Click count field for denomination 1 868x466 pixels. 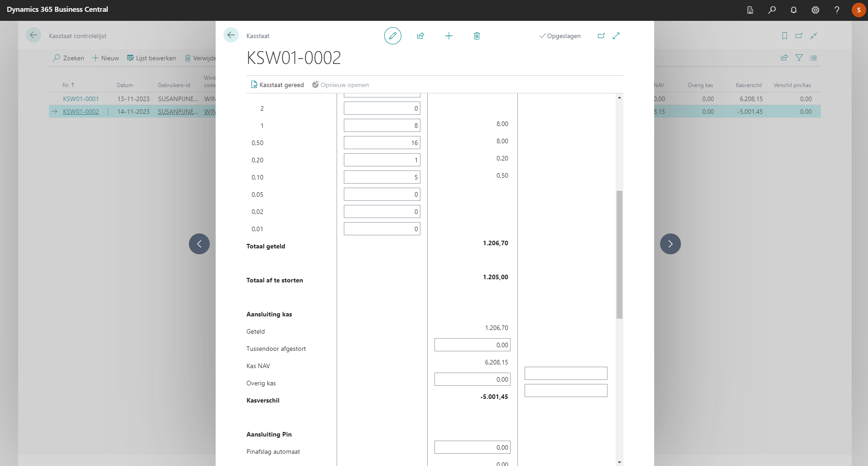click(382, 126)
